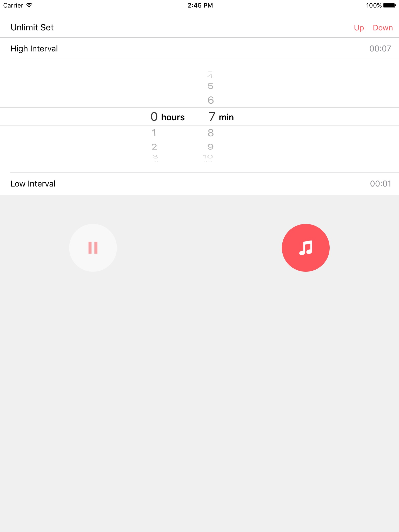Screen dimensions: 399x532
Task: Tap the Wi-Fi status icon
Action: [x=29, y=5]
